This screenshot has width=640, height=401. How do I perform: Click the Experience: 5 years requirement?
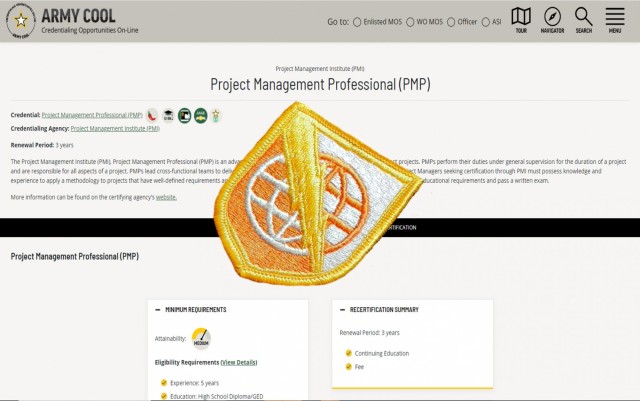(x=194, y=383)
